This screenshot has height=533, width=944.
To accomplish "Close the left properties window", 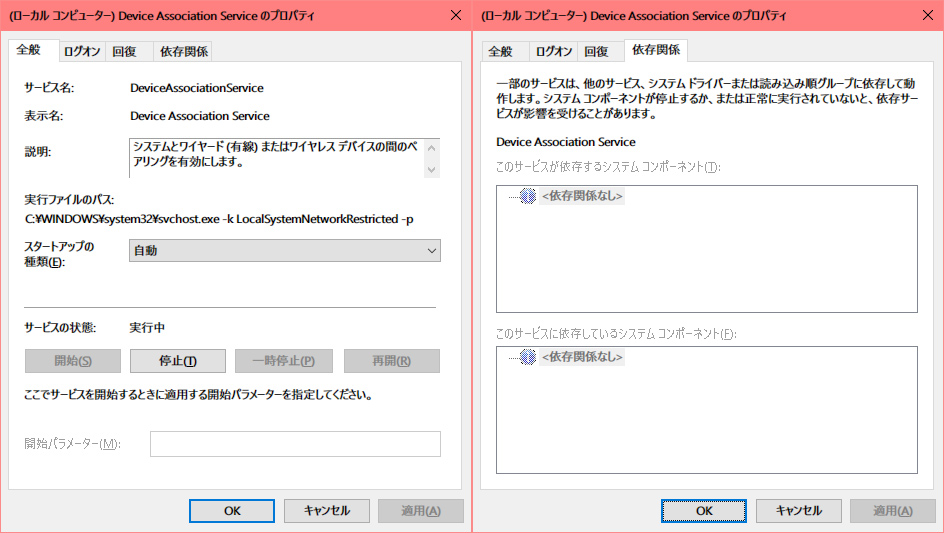I will [456, 15].
